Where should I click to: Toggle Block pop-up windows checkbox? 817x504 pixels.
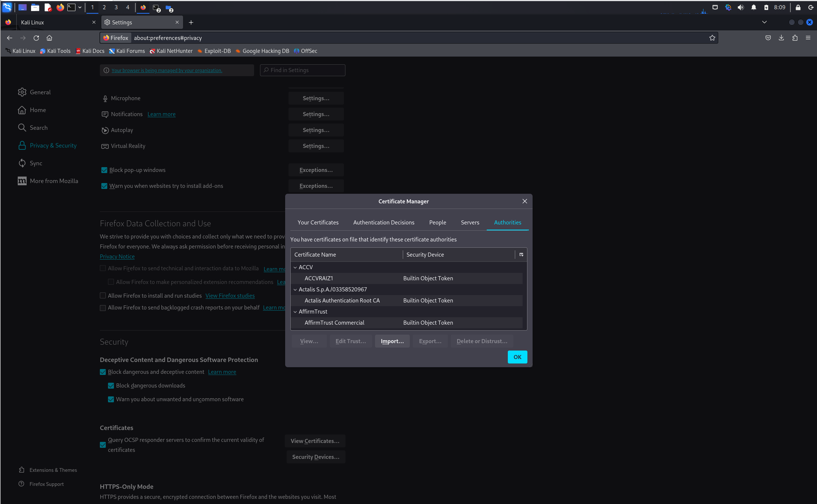tap(104, 170)
